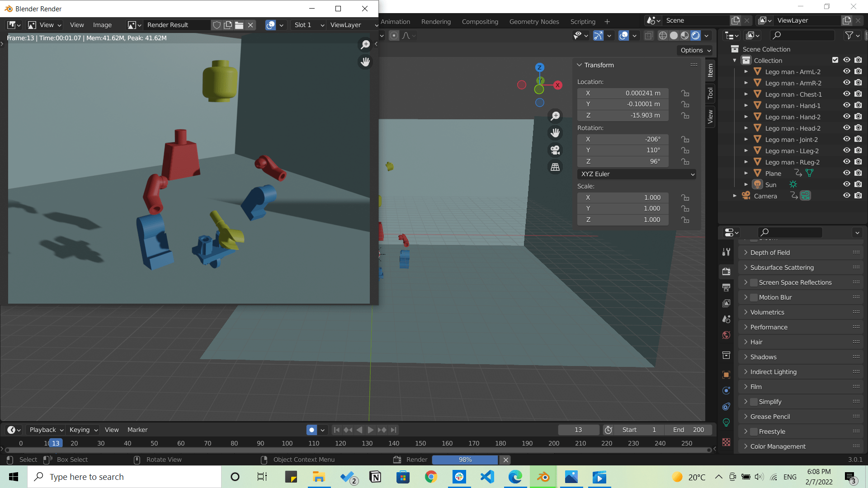Image resolution: width=868 pixels, height=488 pixels.
Task: Click the viewport pan hand icon
Action: 555,133
